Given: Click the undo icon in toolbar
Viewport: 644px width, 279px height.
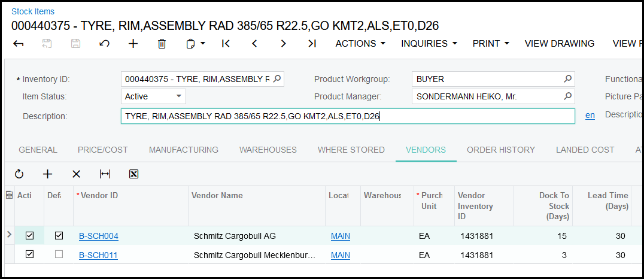Looking at the screenshot, I should pyautogui.click(x=104, y=44).
